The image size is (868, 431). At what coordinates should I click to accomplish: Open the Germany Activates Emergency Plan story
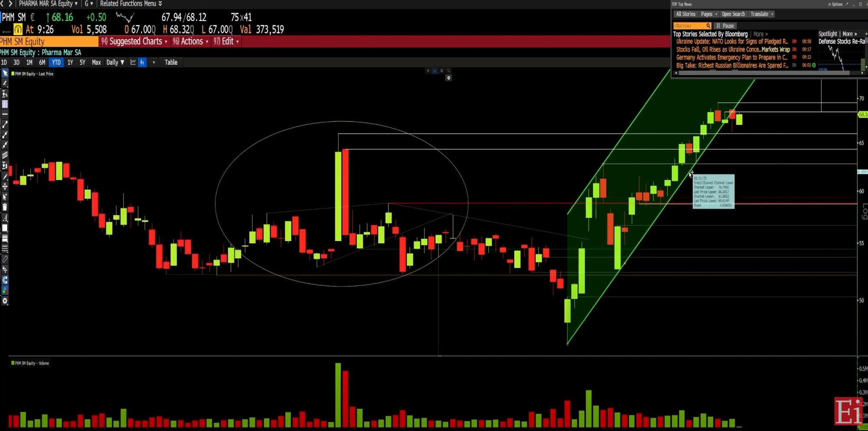pos(732,57)
